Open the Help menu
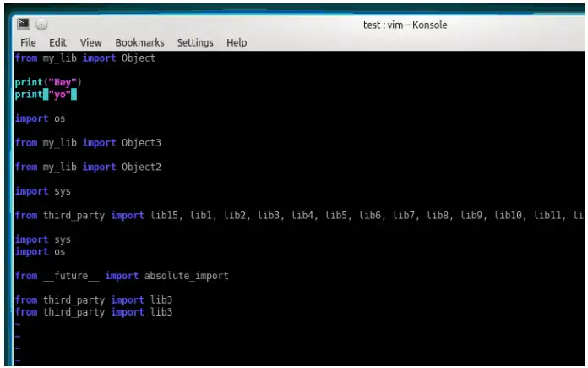The height and width of the screenshot is (368, 588). 237,42
